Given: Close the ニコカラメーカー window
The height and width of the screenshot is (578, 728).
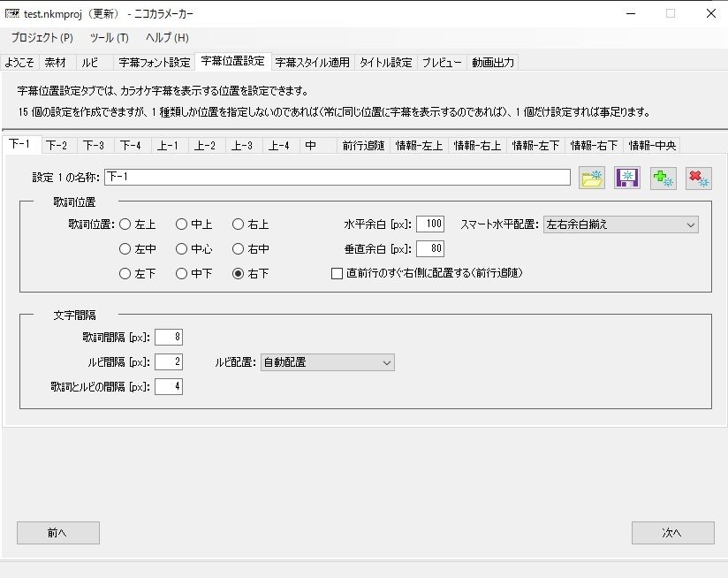Looking at the screenshot, I should (711, 13).
